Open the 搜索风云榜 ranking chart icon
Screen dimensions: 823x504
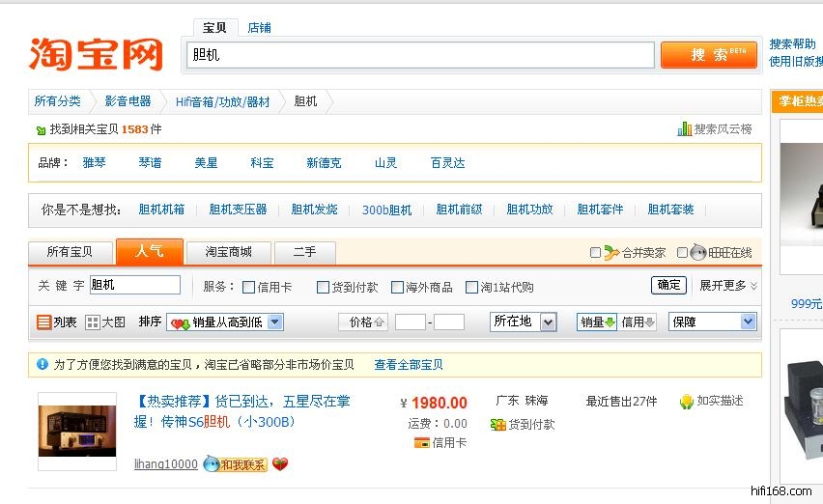(x=685, y=128)
